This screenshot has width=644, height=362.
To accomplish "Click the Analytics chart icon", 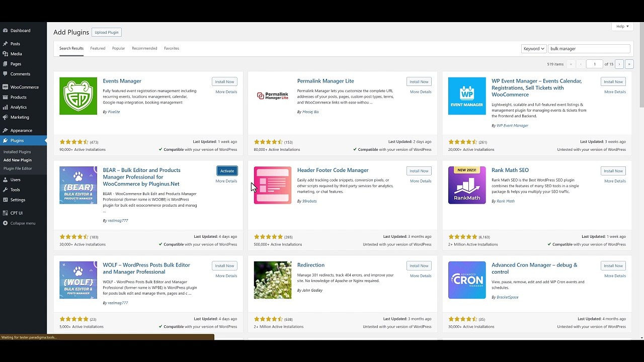I will click(6, 107).
